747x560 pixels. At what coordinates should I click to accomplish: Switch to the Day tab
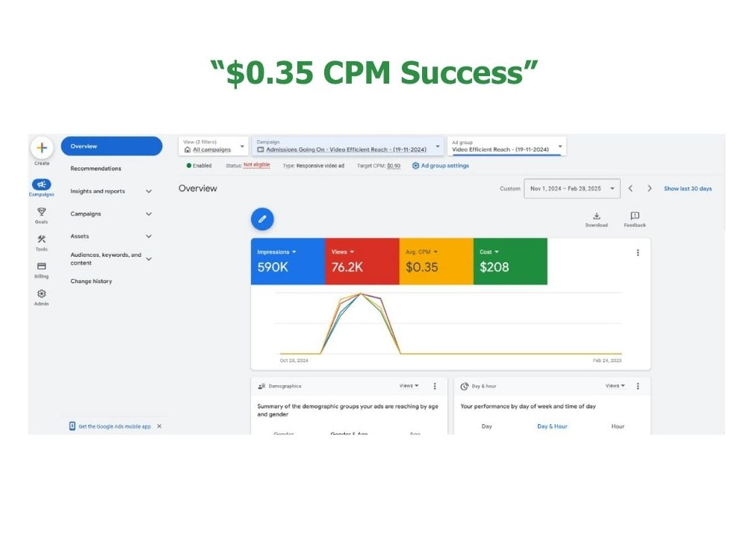point(486,426)
